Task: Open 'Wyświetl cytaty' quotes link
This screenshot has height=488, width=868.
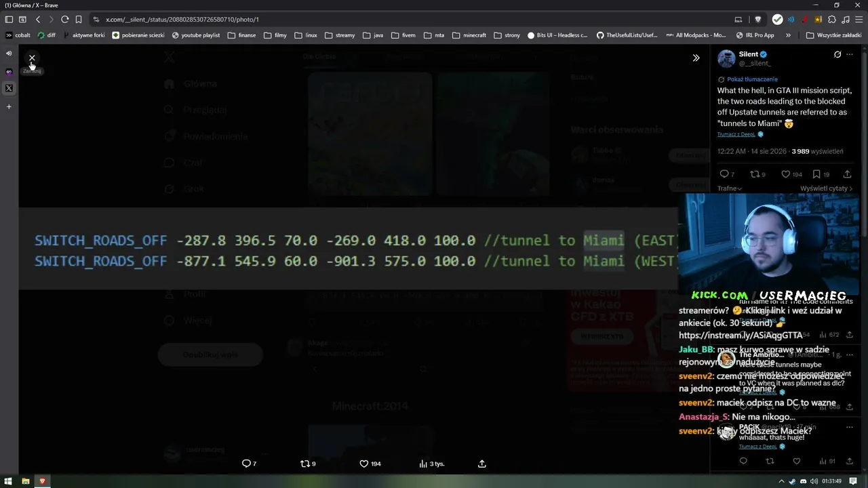Action: pyautogui.click(x=826, y=188)
